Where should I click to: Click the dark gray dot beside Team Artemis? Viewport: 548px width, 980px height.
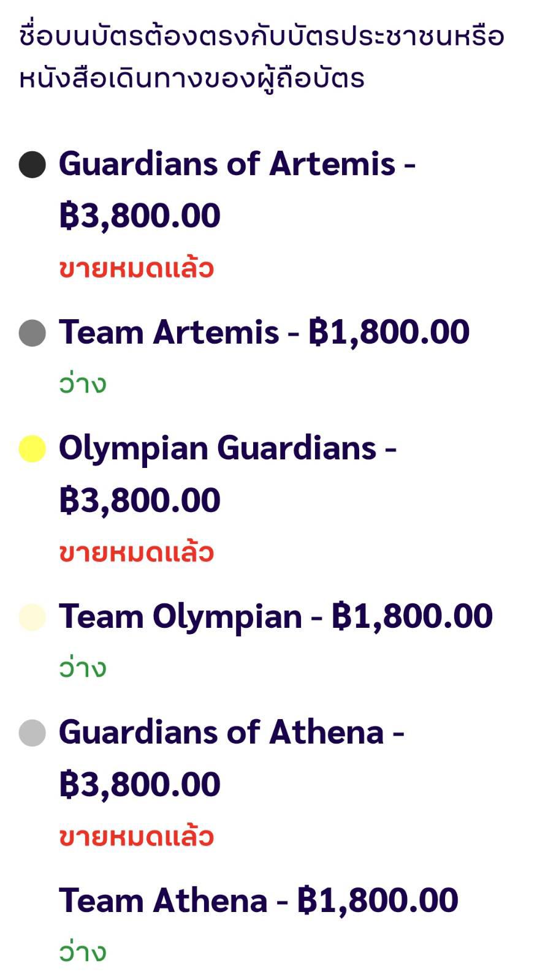tap(32, 333)
